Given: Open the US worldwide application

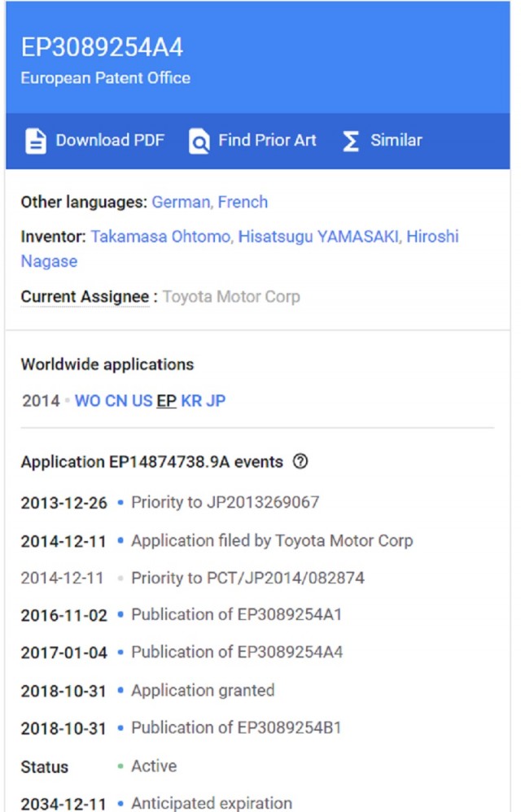Looking at the screenshot, I should click(x=142, y=401).
